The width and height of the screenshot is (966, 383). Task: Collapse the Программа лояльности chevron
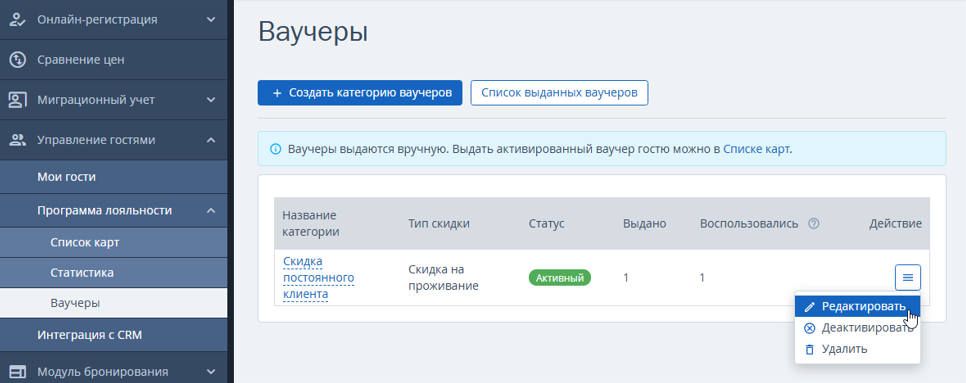coord(211,211)
